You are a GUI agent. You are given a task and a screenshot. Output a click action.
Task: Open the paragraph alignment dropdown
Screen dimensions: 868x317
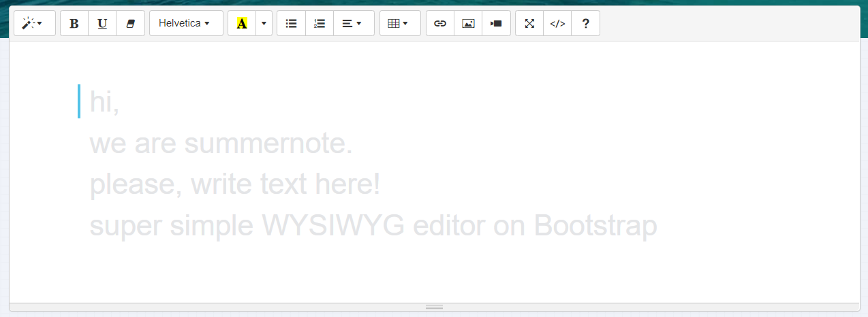[354, 23]
